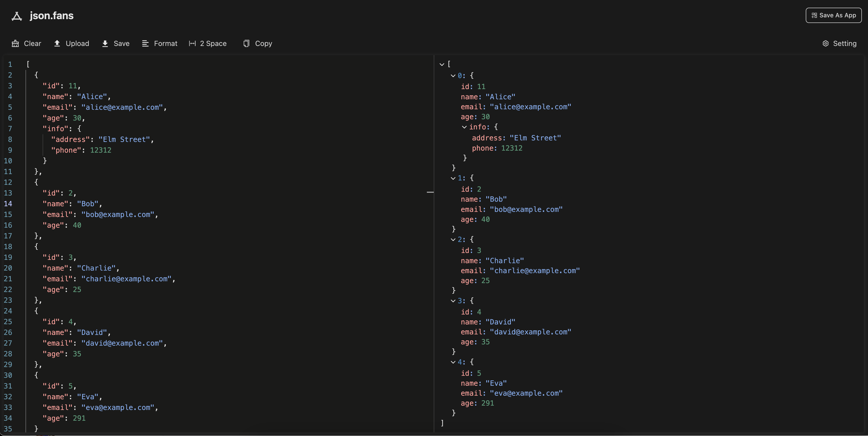Click "Alice" name value in the editor
This screenshot has width=868, height=436.
tap(92, 97)
